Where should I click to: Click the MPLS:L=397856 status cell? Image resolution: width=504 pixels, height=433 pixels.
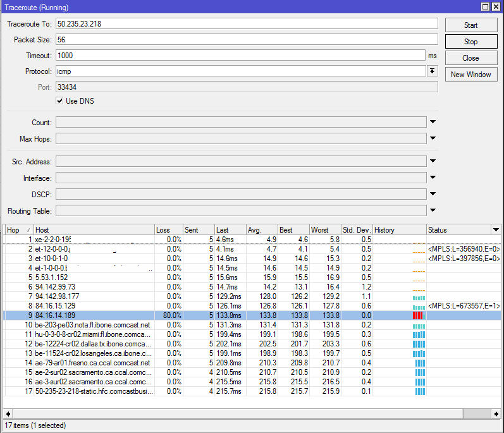coord(464,259)
